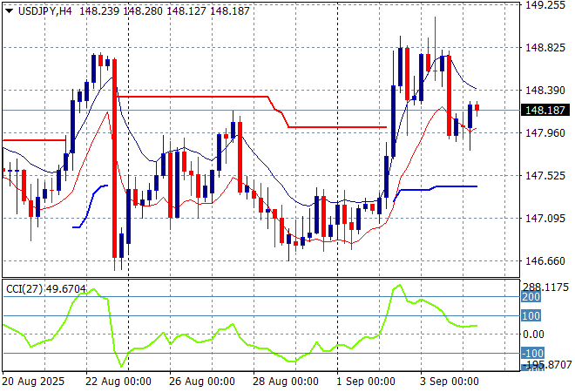Select the 288.1175 CCI scale maximum
Screen dimensions: 575x392
pos(545,287)
